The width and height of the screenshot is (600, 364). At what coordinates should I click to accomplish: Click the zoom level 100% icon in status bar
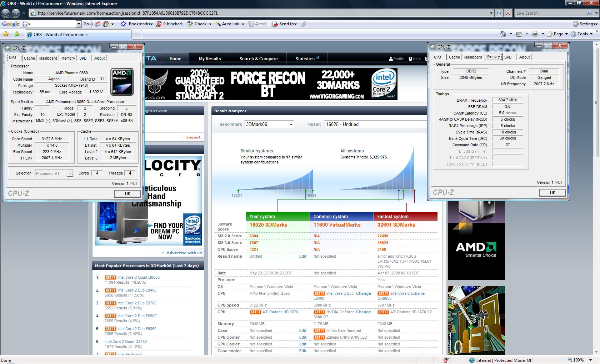tap(570, 360)
